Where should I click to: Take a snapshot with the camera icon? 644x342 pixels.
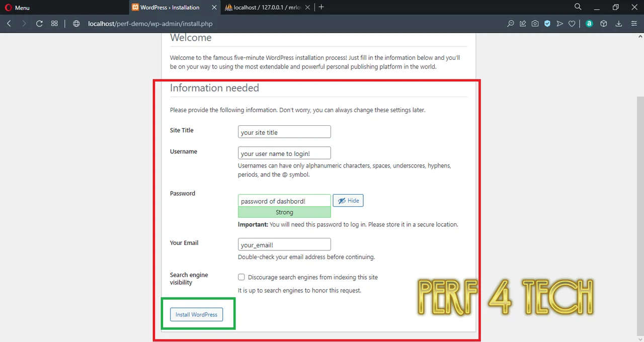pos(535,24)
